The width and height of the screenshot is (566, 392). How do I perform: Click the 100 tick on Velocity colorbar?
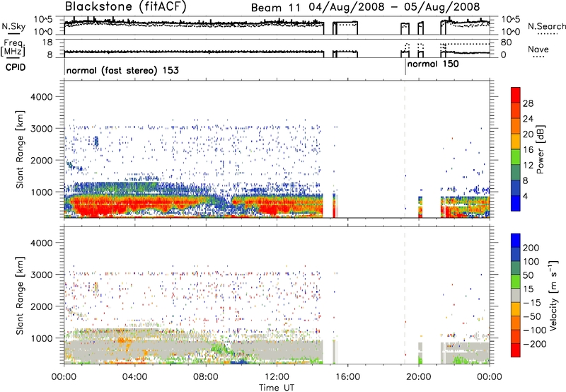click(531, 262)
